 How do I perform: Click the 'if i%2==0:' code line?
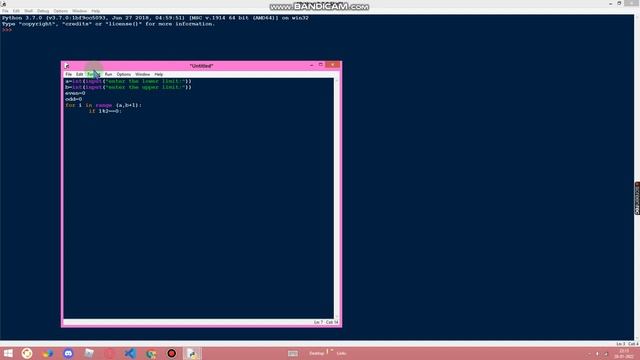click(105, 111)
